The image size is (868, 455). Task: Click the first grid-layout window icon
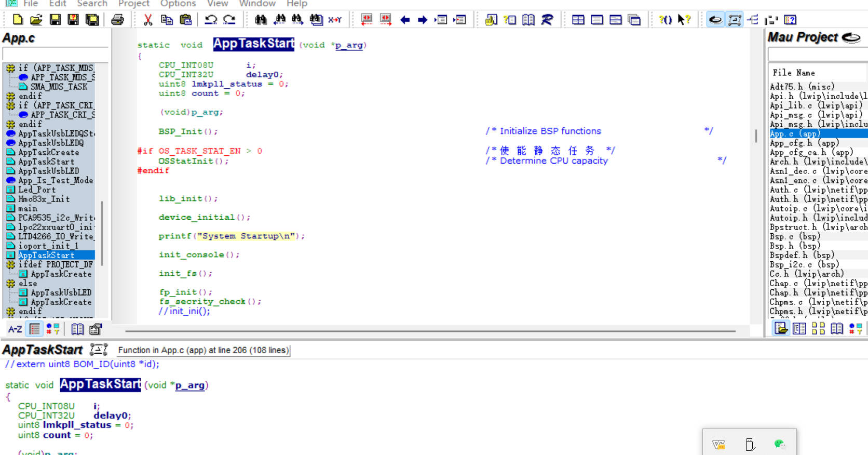pyautogui.click(x=578, y=20)
